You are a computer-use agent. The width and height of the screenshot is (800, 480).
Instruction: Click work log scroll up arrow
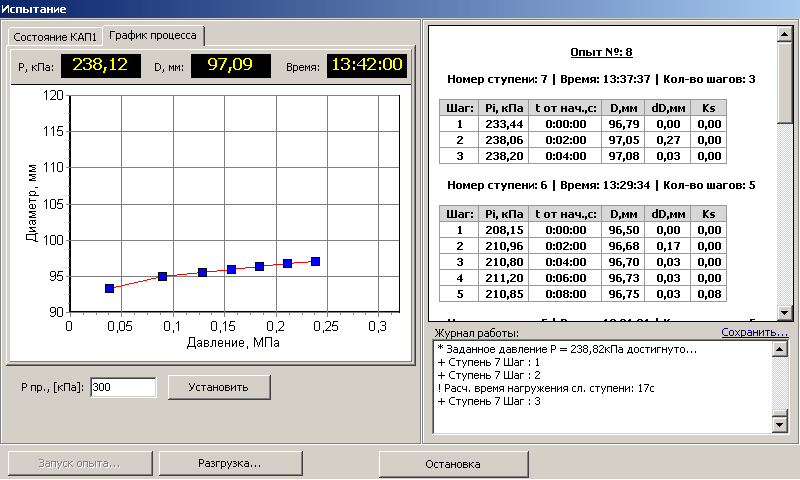coord(781,349)
